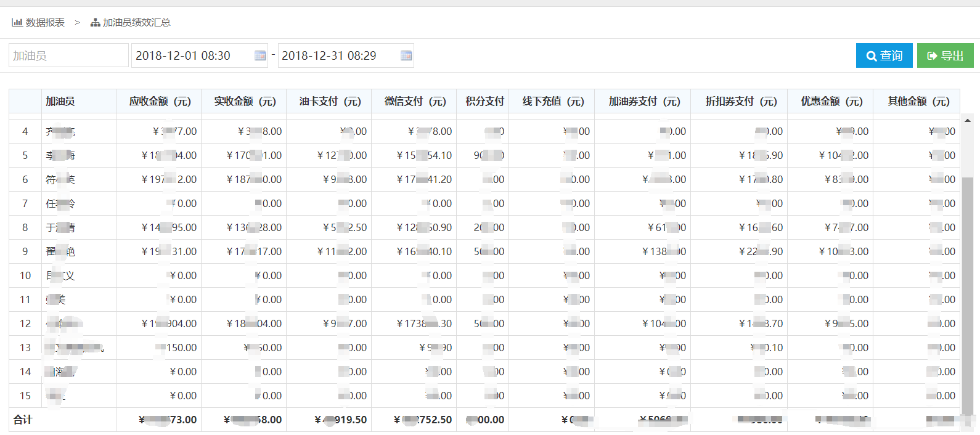Click the calendar icon for end date
980x435 pixels.
tap(406, 55)
